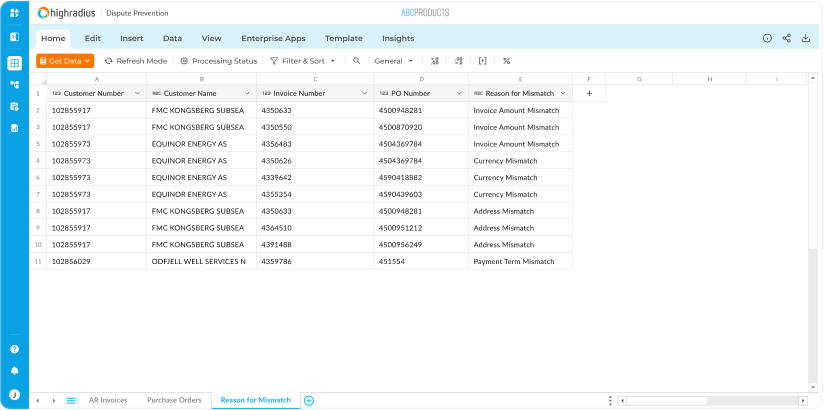Open the Insights menu tab
Screen dimensions: 823x410
tap(397, 38)
